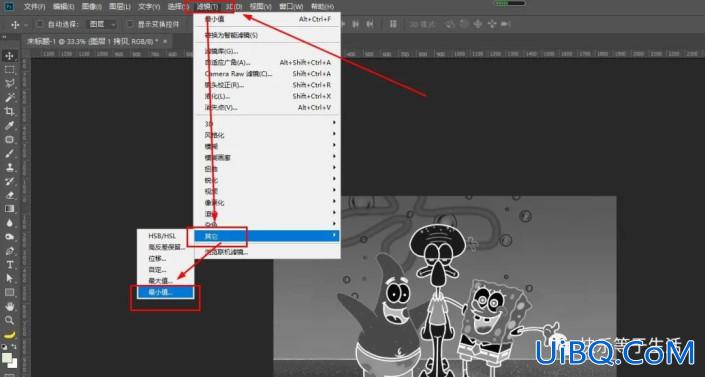Expand the 其它 filter submenu

tap(267, 235)
